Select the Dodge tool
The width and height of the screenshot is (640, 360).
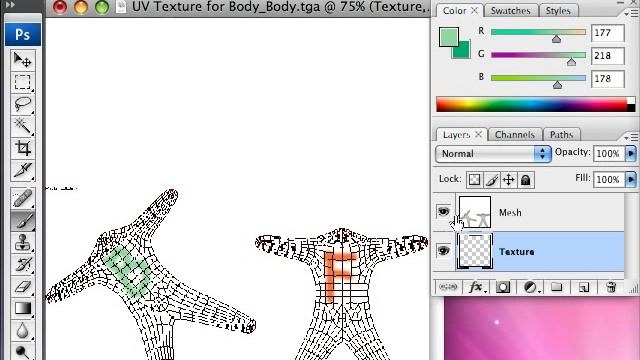tap(22, 351)
